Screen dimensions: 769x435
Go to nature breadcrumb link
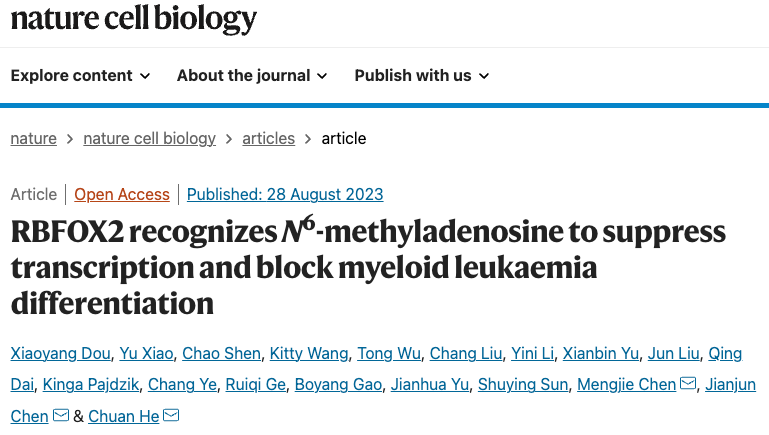33,138
